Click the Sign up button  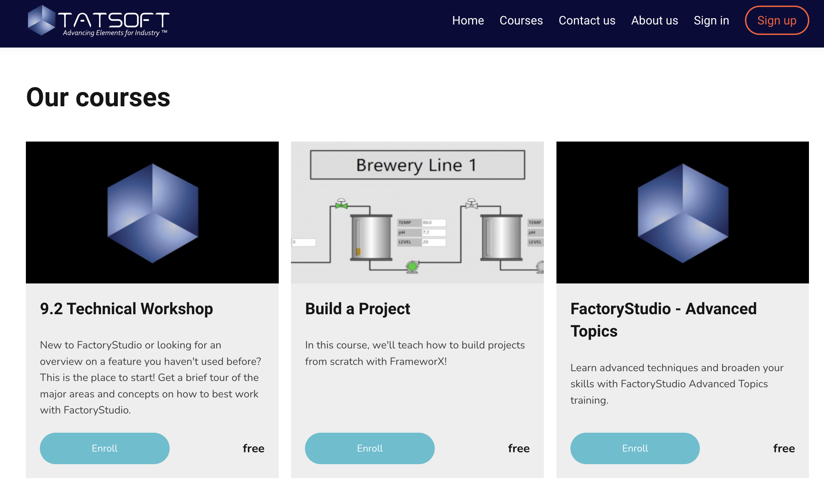tap(776, 21)
